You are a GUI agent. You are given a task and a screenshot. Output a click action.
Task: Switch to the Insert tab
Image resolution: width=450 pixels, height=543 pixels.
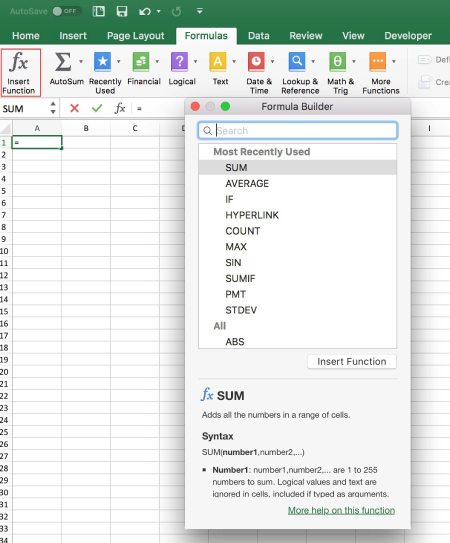[x=73, y=36]
